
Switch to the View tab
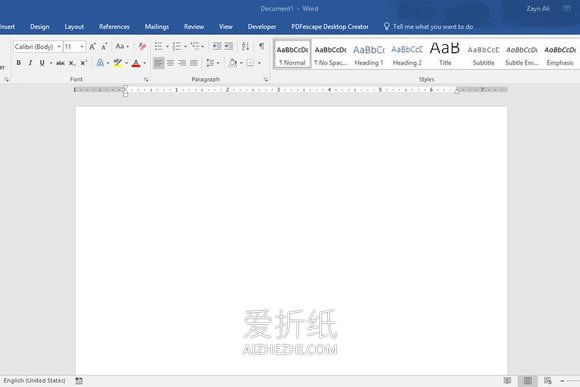pos(226,27)
